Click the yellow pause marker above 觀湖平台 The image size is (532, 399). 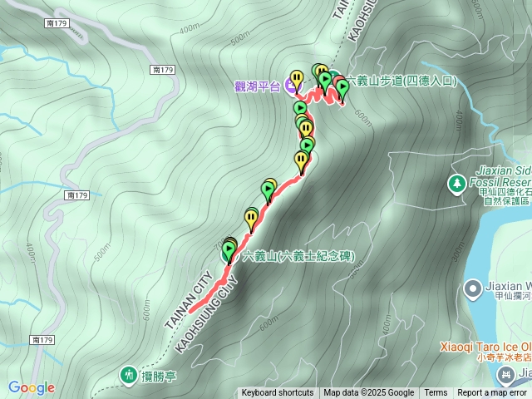point(297,81)
